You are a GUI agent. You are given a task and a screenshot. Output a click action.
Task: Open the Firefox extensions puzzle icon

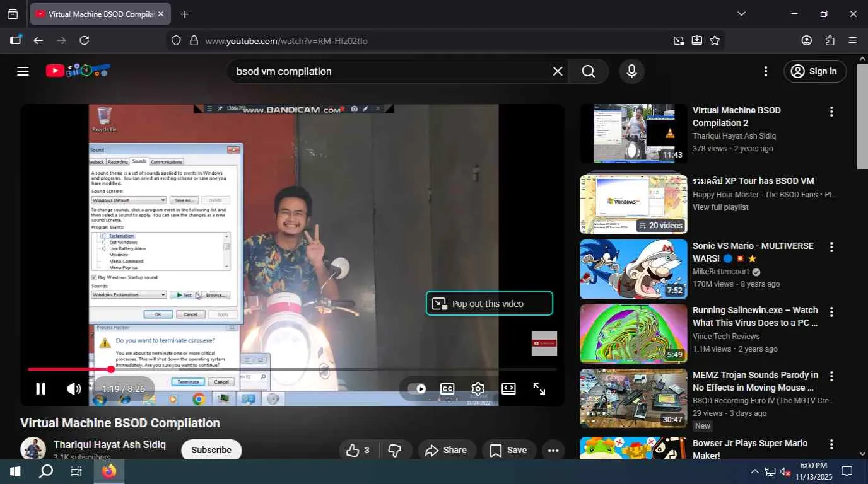click(x=830, y=40)
